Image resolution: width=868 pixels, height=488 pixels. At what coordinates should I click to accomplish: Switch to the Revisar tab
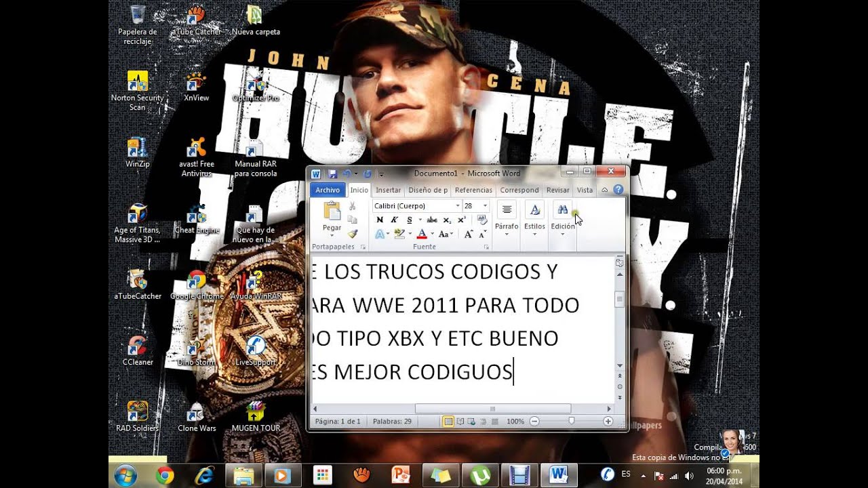(x=558, y=190)
